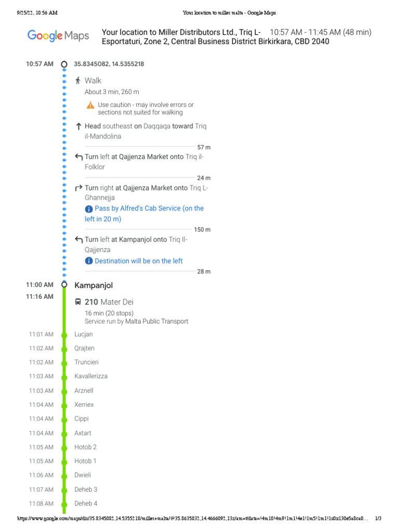Image resolution: width=399 pixels, height=532 pixels.
Task: Click turn left arrow at Kampanjol step
Action: [78, 240]
